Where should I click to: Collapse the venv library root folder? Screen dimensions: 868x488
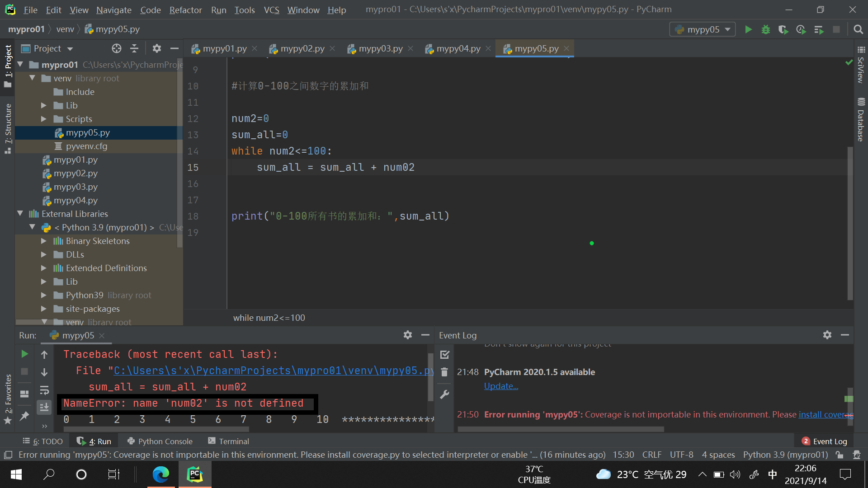coord(32,78)
